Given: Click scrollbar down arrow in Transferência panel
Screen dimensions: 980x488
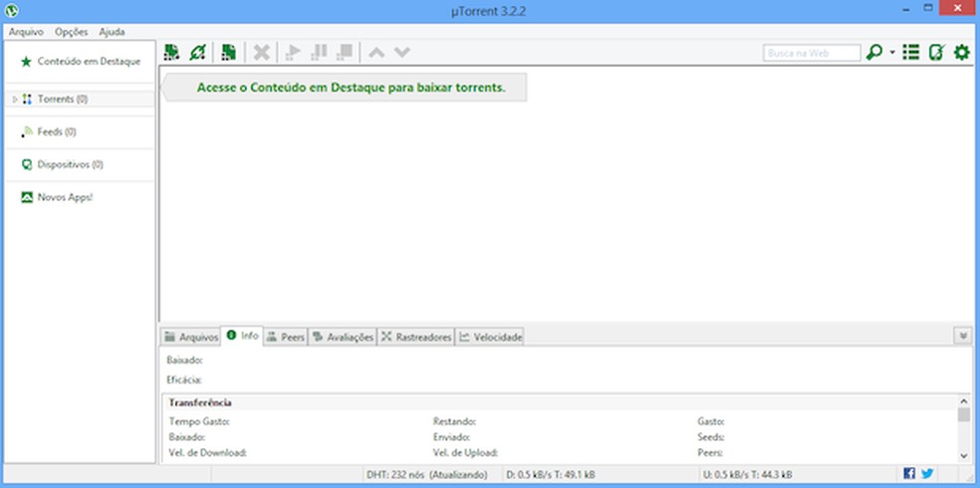Looking at the screenshot, I should pos(964,455).
